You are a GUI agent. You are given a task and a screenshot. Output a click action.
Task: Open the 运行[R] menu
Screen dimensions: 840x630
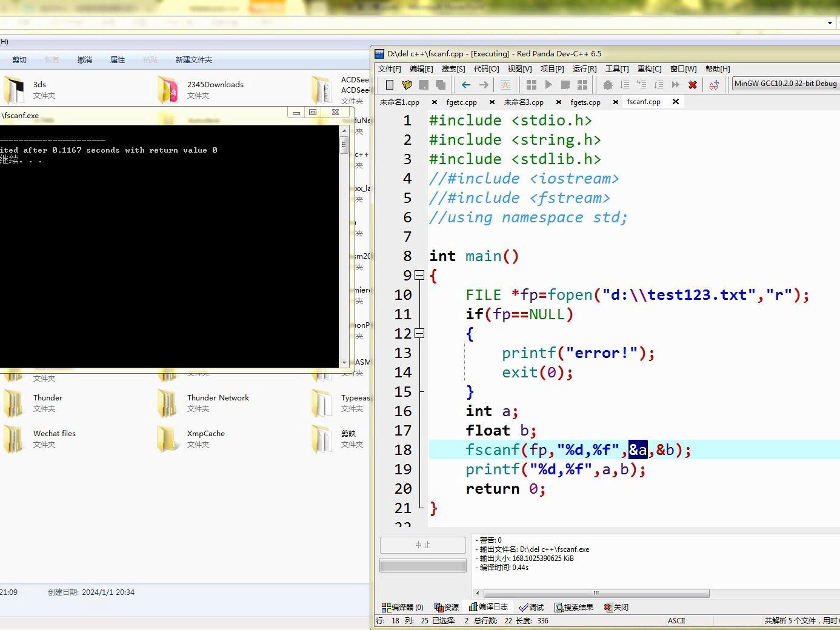[584, 69]
